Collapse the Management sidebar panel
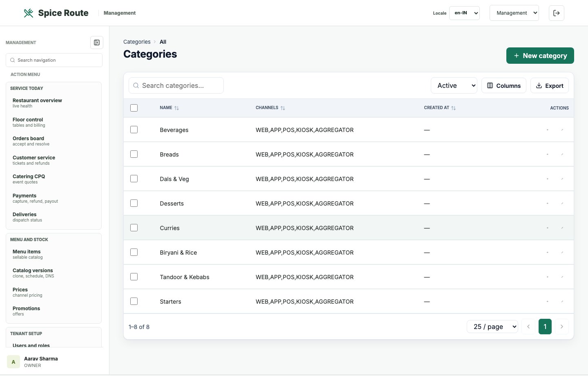Screen dimensions: 588x376 (97, 43)
